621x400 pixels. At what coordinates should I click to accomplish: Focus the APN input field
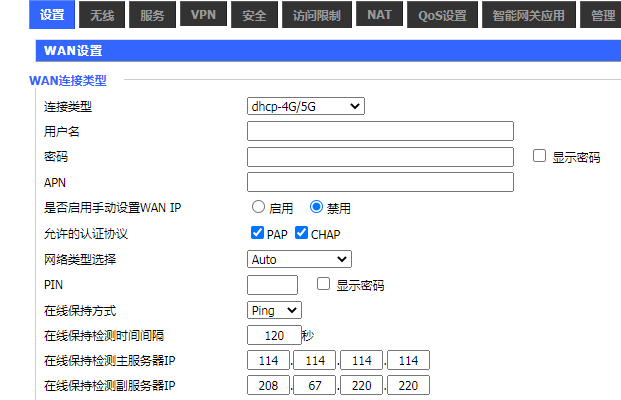(x=380, y=182)
